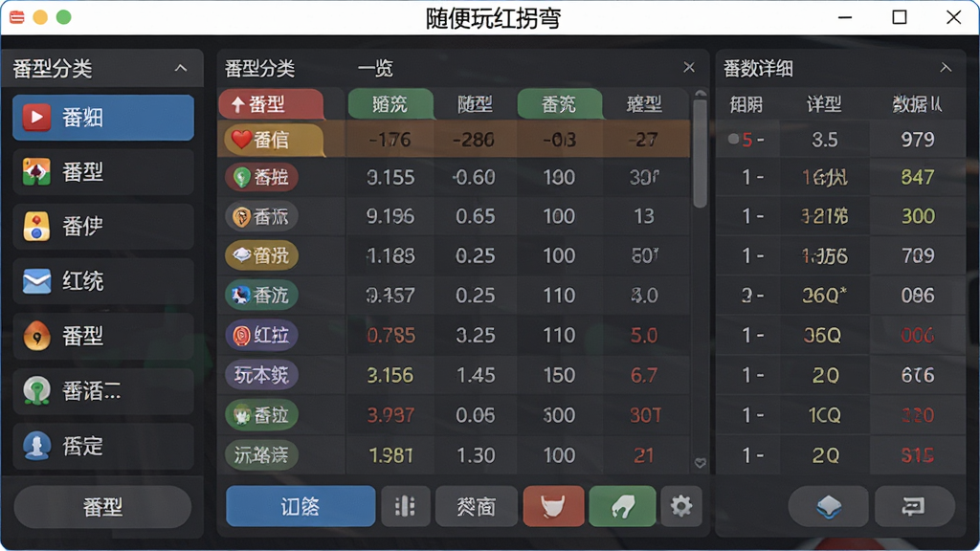Open the orange number-9 ball 番型 item
The width and height of the screenshot is (980, 551).
click(x=103, y=336)
